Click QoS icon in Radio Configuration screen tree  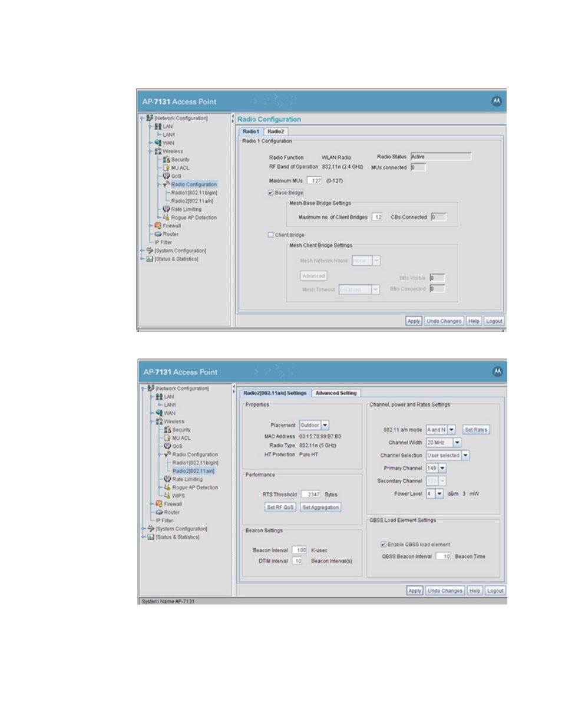click(166, 176)
